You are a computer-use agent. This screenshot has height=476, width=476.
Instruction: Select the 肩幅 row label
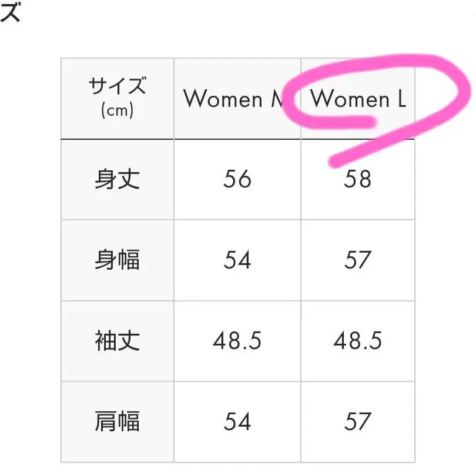(x=117, y=421)
